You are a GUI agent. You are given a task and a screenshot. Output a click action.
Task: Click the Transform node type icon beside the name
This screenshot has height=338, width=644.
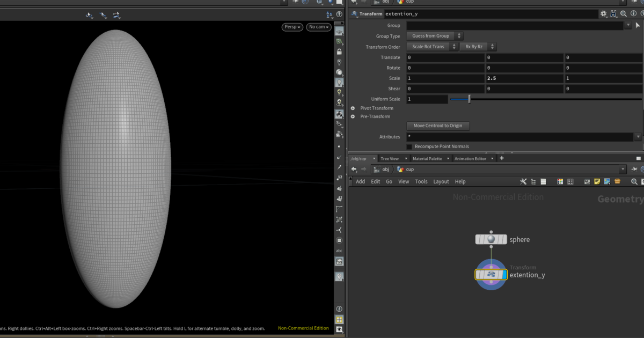pyautogui.click(x=355, y=14)
